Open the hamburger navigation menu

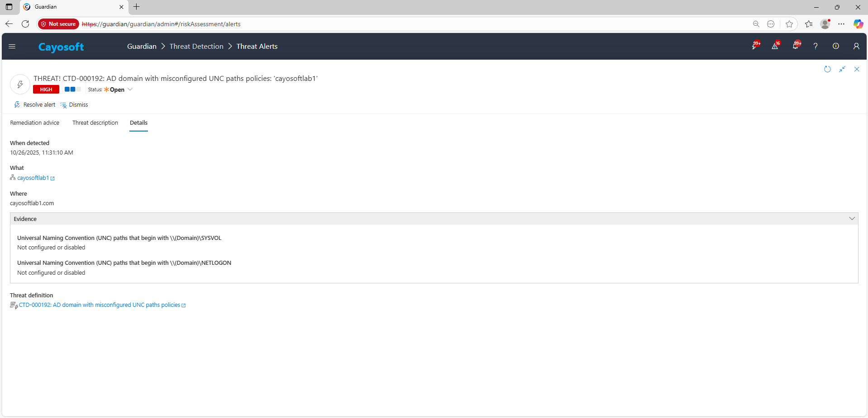(12, 46)
